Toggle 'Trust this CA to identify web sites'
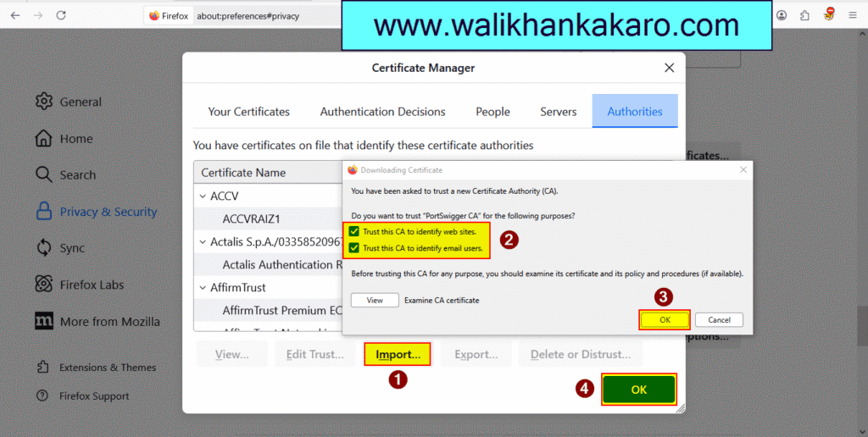This screenshot has height=437, width=868. point(353,232)
